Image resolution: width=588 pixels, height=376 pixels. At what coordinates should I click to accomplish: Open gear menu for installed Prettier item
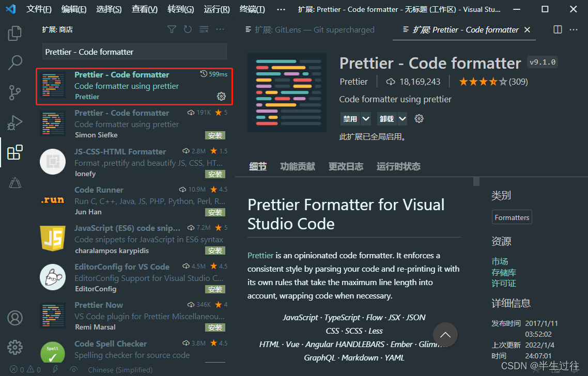[221, 97]
